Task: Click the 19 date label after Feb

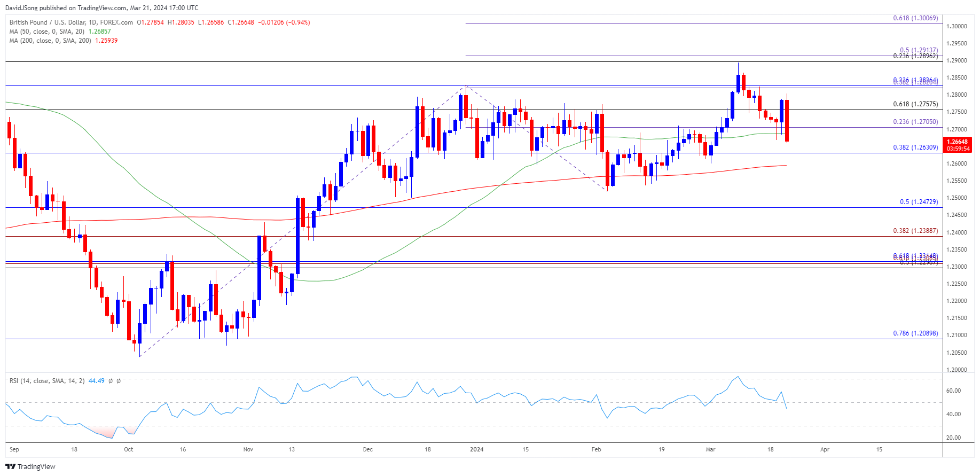Action: (662, 449)
